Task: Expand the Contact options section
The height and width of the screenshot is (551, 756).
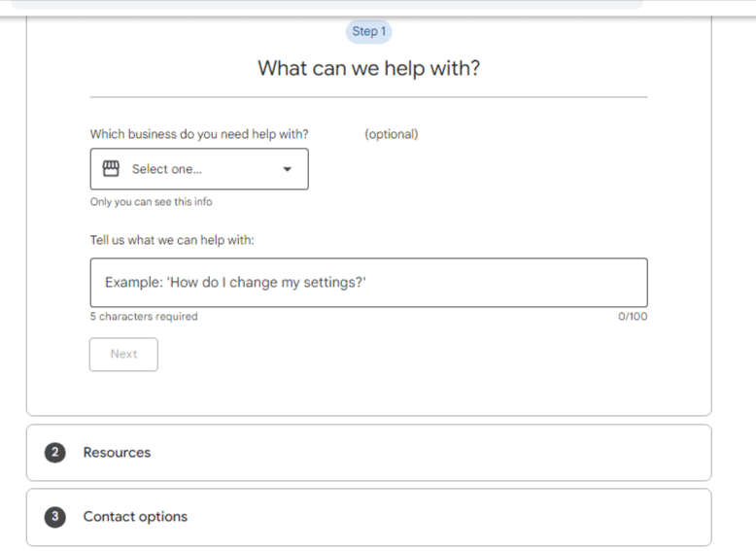Action: click(369, 517)
